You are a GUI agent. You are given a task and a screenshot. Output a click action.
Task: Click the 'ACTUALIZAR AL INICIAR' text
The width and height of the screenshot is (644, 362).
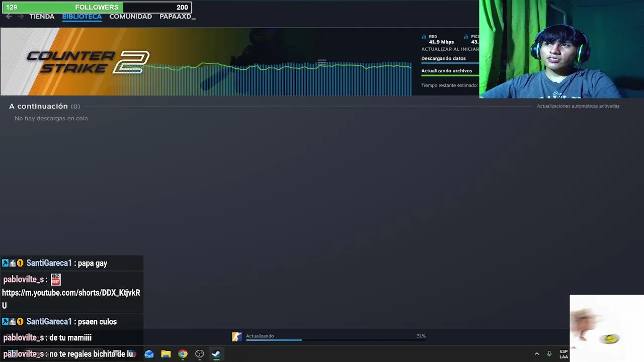point(450,49)
